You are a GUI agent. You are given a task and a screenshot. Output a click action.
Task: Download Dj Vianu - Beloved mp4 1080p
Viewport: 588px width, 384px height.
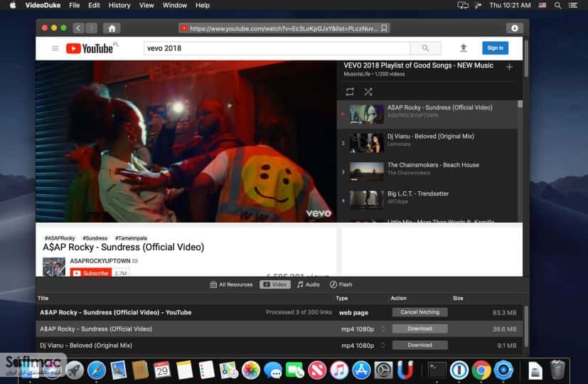[x=419, y=345]
